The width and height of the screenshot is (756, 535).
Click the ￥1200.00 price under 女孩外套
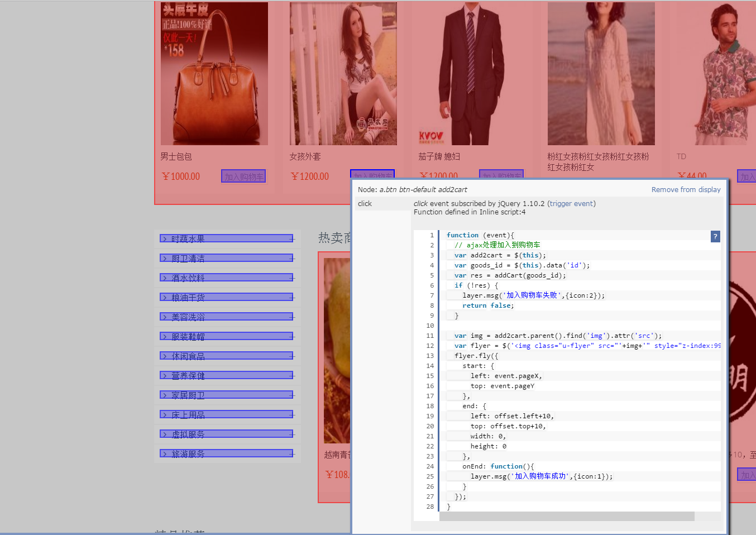310,176
